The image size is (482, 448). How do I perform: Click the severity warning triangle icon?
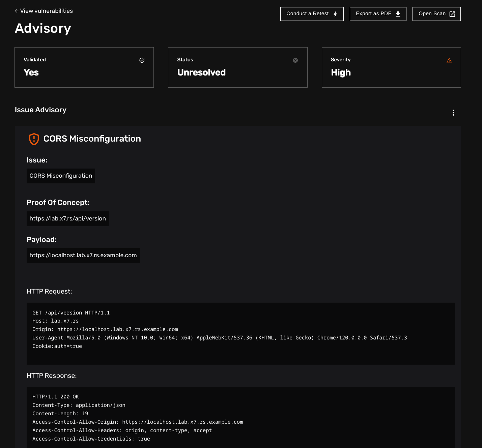click(x=449, y=60)
